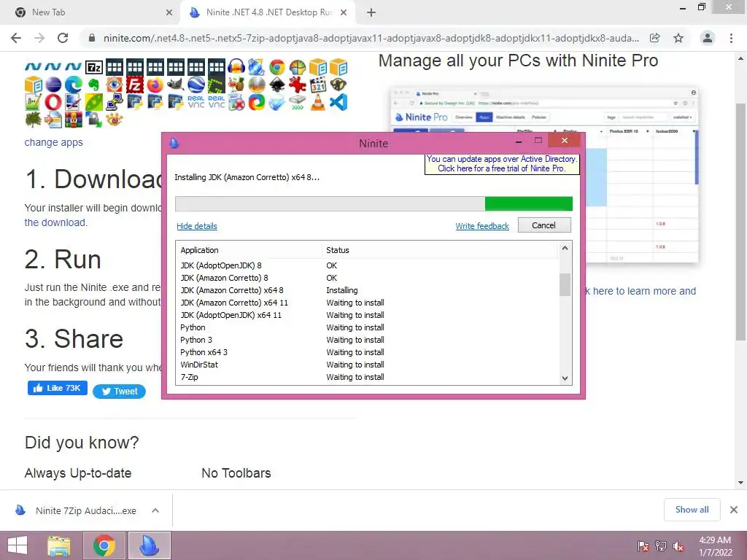This screenshot has width=747, height=560.
Task: Click the Write feedback link
Action: coord(482,226)
